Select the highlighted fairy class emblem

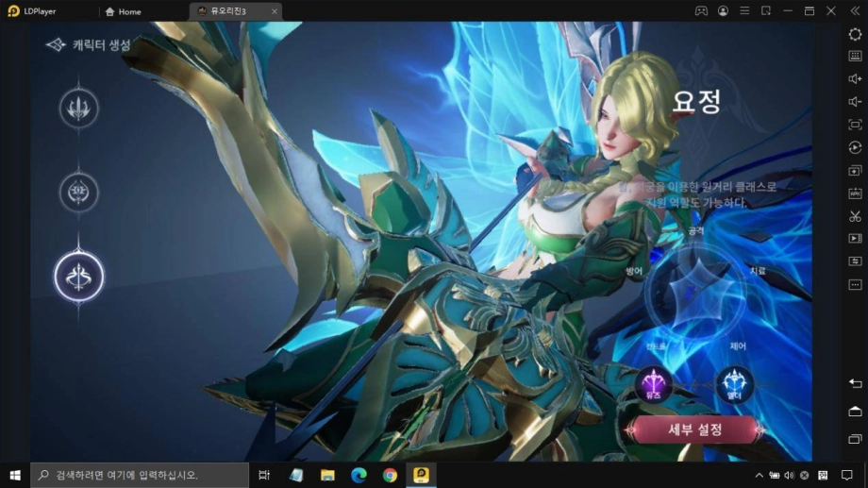point(78,277)
